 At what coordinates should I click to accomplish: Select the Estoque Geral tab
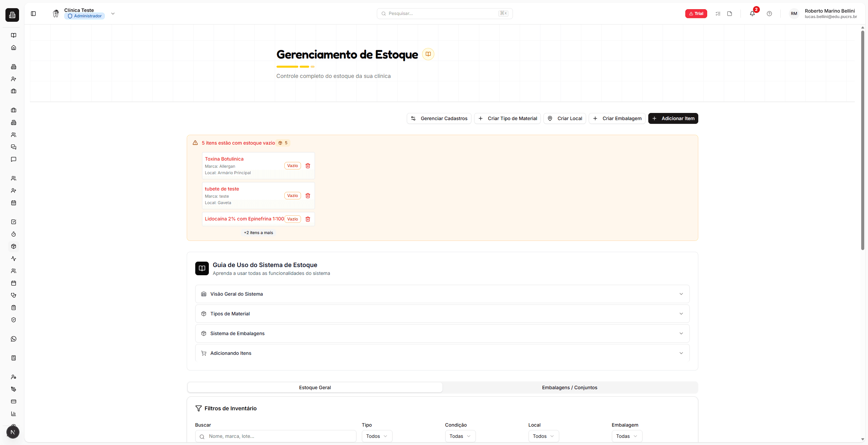tap(315, 388)
